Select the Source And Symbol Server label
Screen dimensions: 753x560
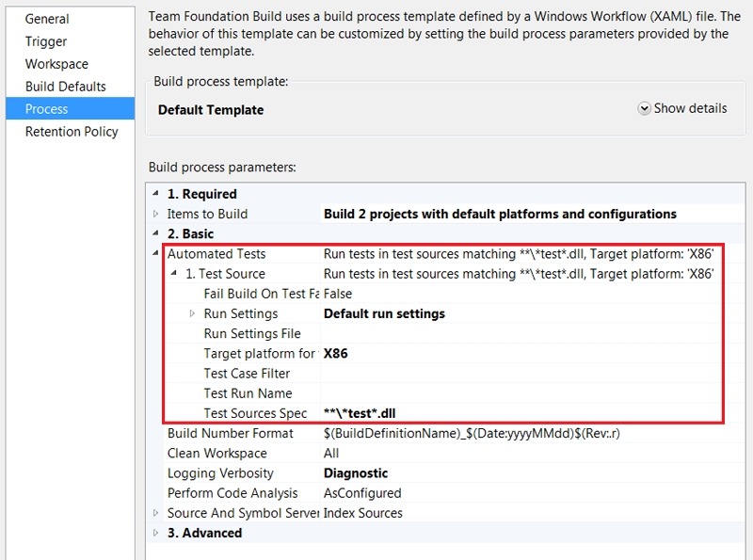coord(243,513)
